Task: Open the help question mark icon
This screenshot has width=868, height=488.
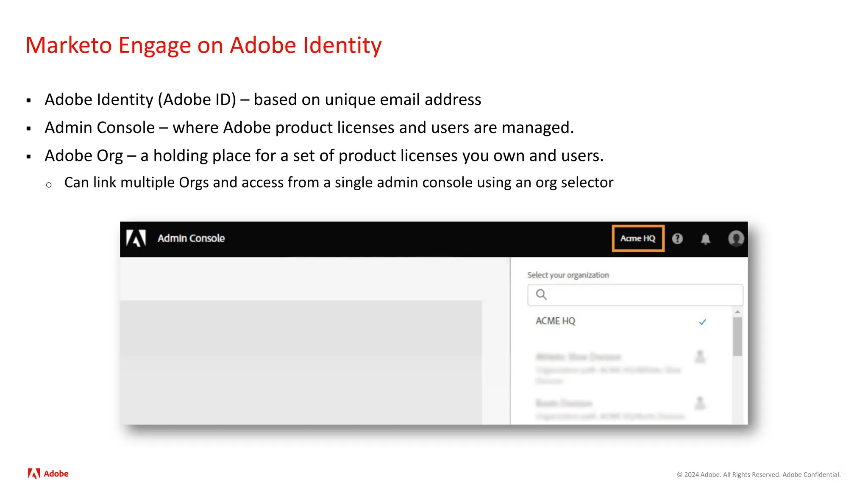Action: click(677, 238)
